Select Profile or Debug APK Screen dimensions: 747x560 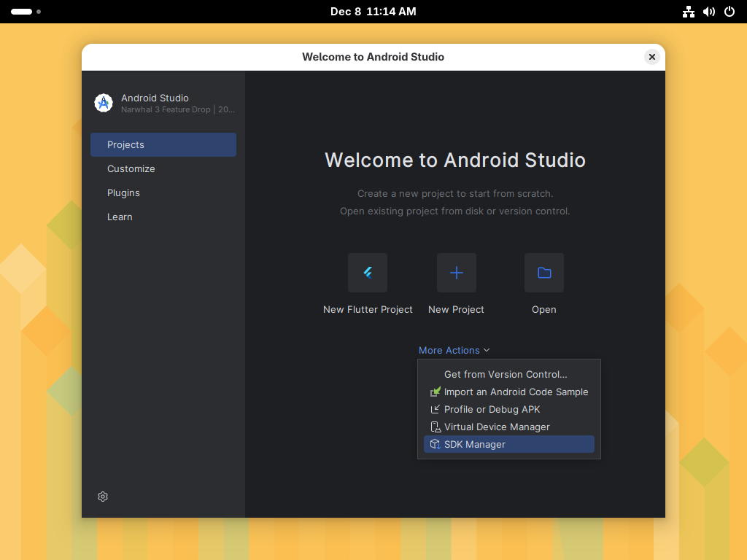[x=492, y=409]
